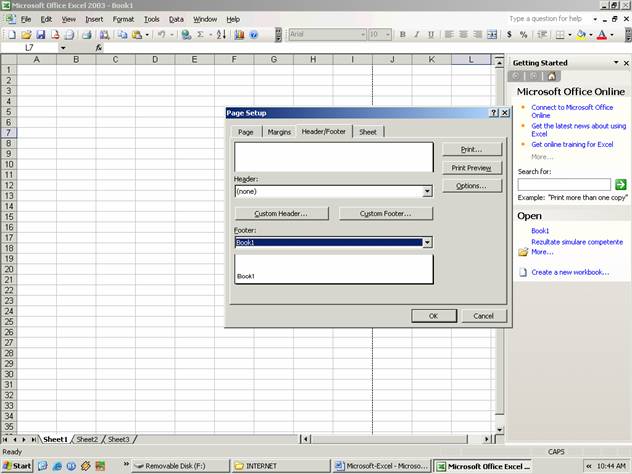
Task: Toggle Bold formatting
Action: [402, 35]
